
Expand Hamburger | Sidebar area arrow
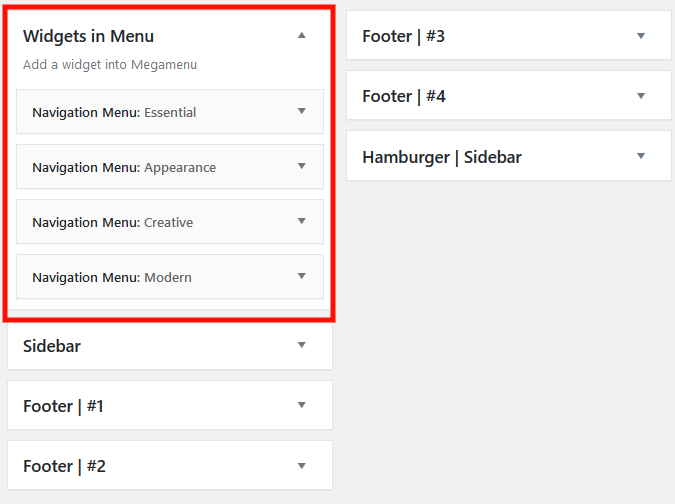(x=641, y=156)
